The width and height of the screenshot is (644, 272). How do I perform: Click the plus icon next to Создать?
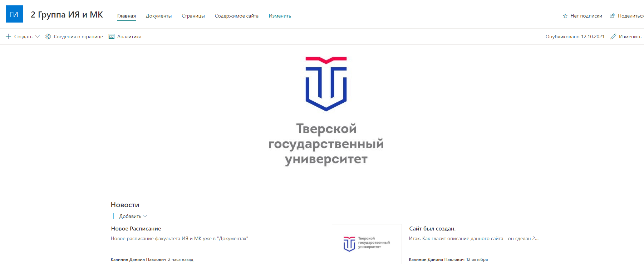tap(9, 37)
